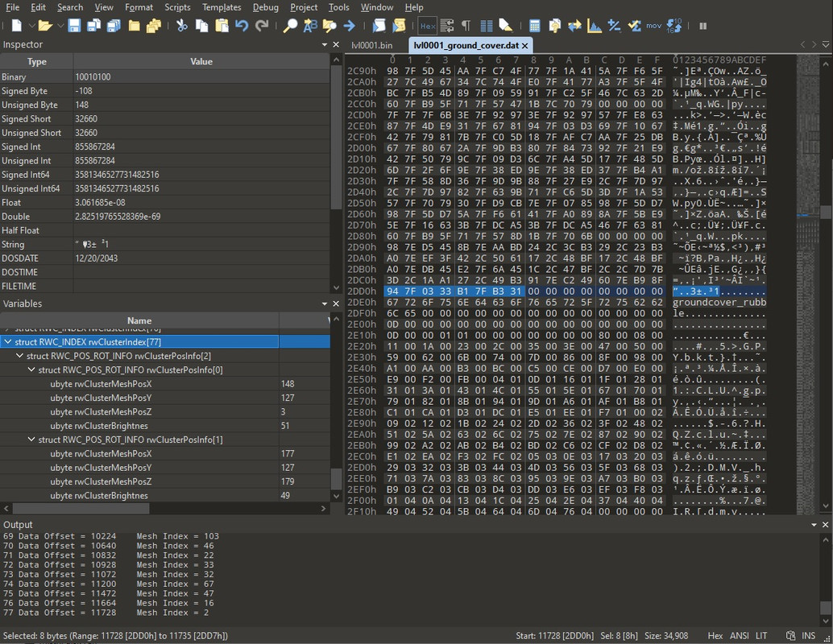The width and height of the screenshot is (833, 644).
Task: Open the Scripts menu
Action: pos(177,7)
